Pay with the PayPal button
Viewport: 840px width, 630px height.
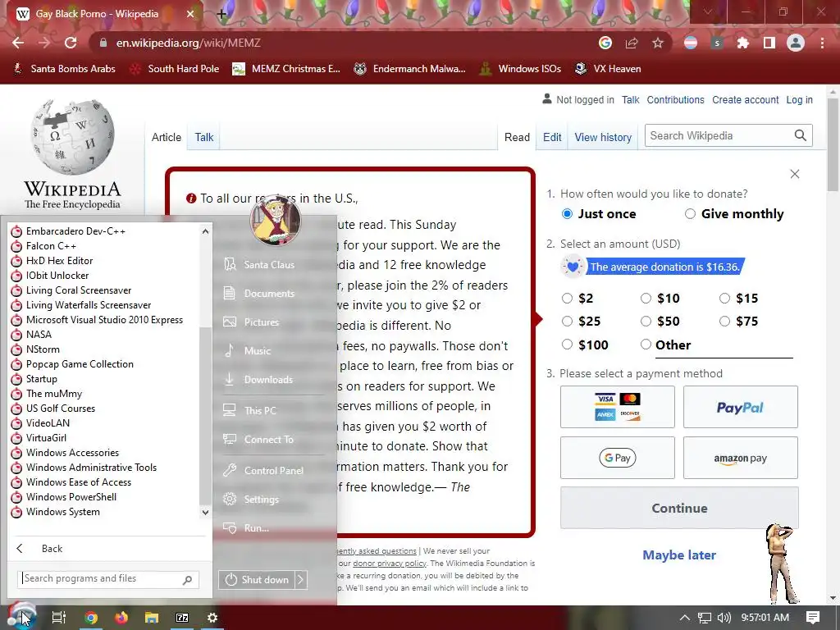[x=741, y=407]
